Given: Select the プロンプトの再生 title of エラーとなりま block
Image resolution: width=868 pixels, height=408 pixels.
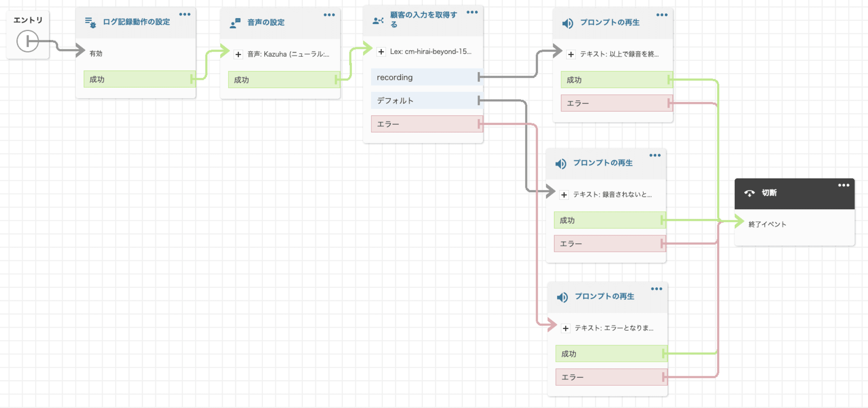Looking at the screenshot, I should coord(605,296).
